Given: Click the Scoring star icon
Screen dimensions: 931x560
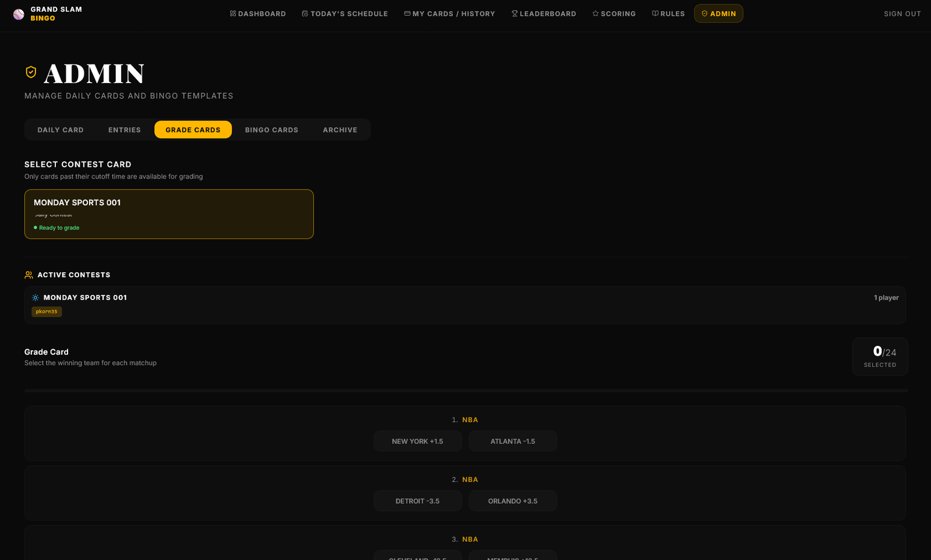Looking at the screenshot, I should click(595, 13).
